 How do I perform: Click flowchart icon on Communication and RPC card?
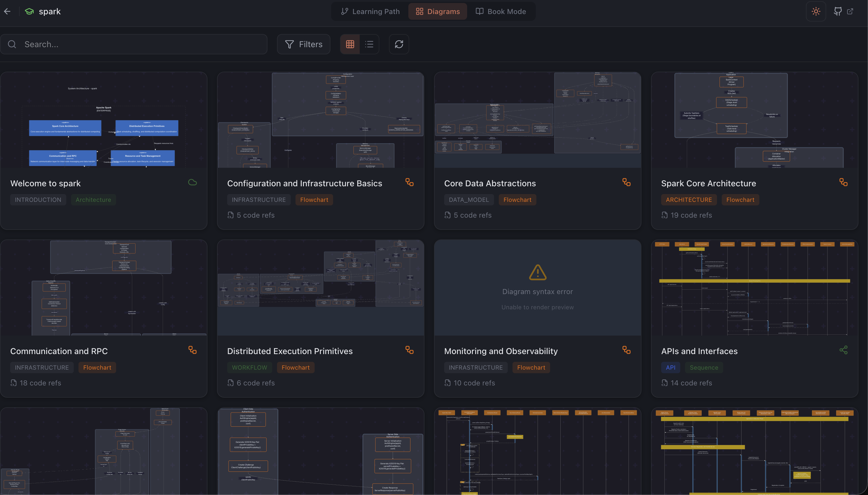(x=192, y=350)
